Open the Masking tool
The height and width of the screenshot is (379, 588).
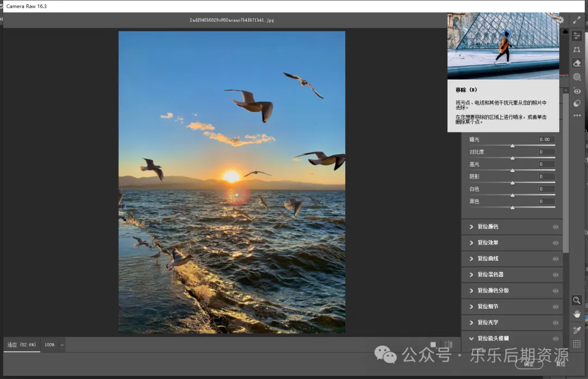[577, 77]
